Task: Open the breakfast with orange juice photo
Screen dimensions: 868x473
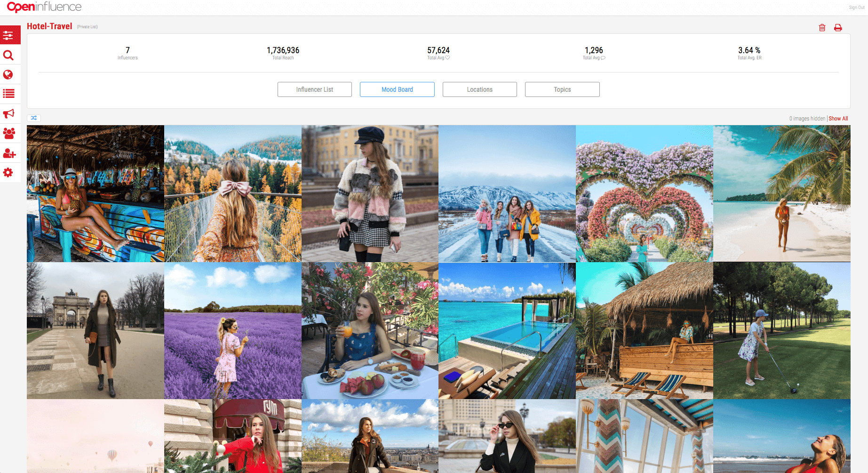Action: 370,331
